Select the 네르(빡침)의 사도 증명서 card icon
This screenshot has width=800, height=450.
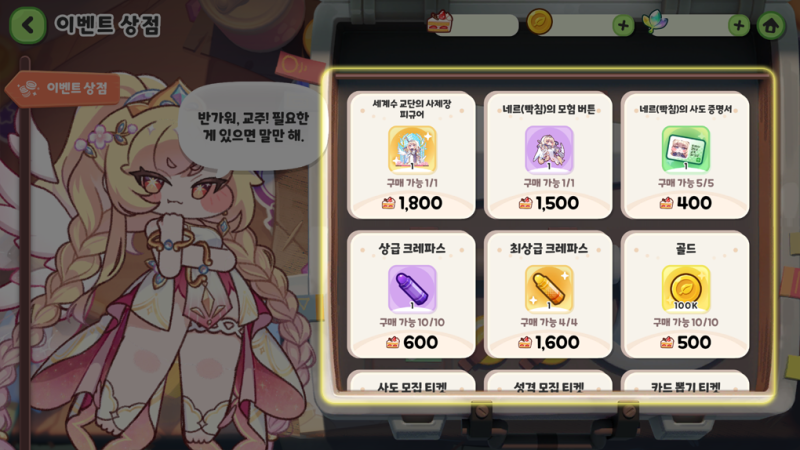686,149
